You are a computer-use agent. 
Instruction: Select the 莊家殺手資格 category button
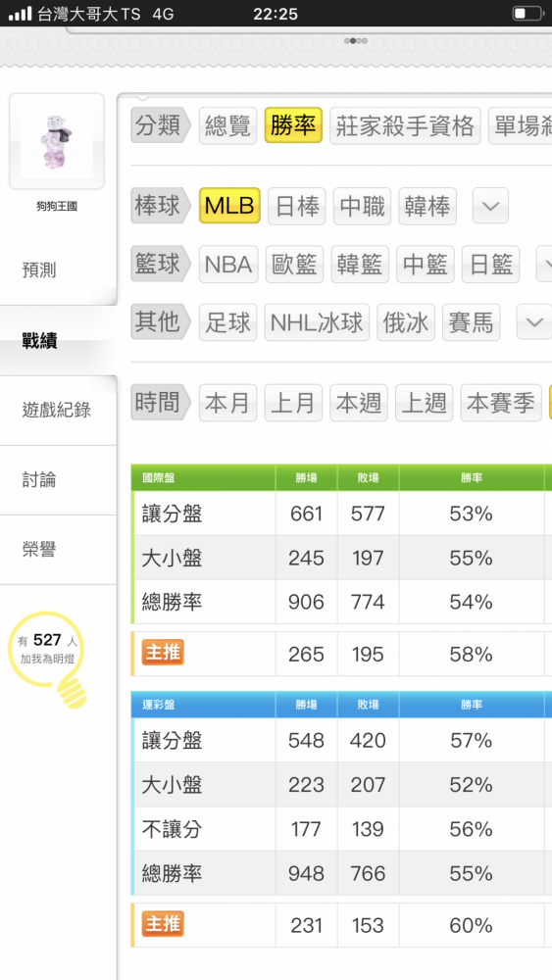[405, 125]
